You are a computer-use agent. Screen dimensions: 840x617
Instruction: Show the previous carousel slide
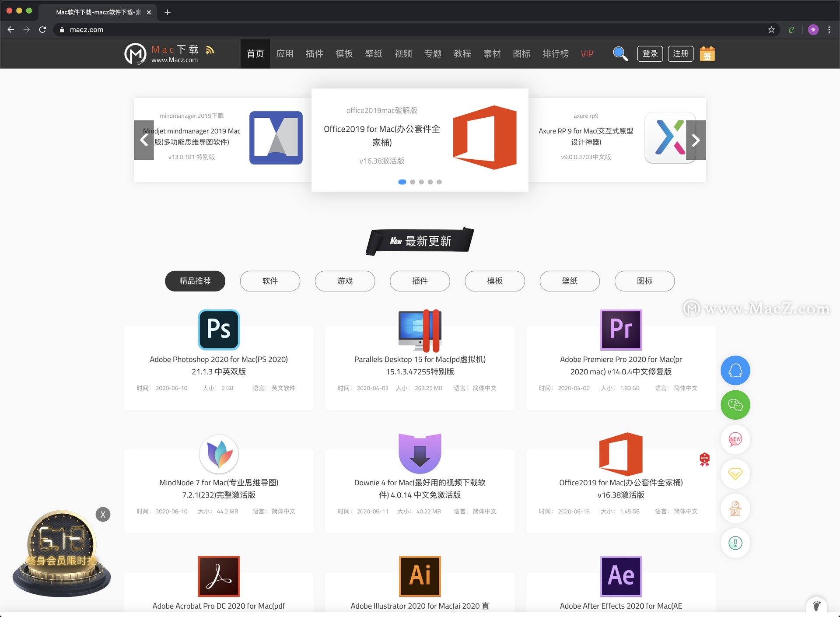point(144,140)
